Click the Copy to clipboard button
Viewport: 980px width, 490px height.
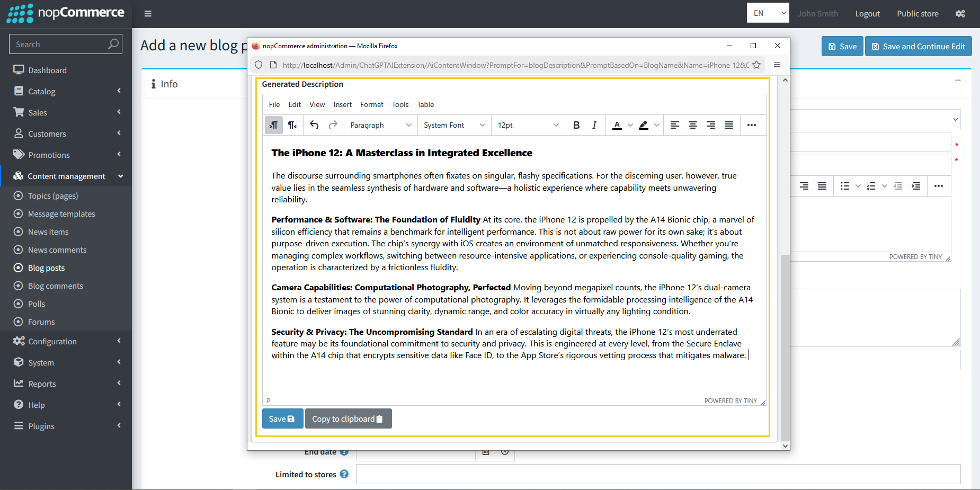coord(348,418)
